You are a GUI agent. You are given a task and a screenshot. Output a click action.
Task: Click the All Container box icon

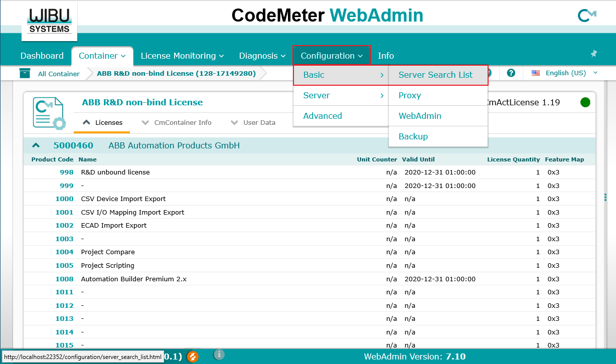click(25, 73)
